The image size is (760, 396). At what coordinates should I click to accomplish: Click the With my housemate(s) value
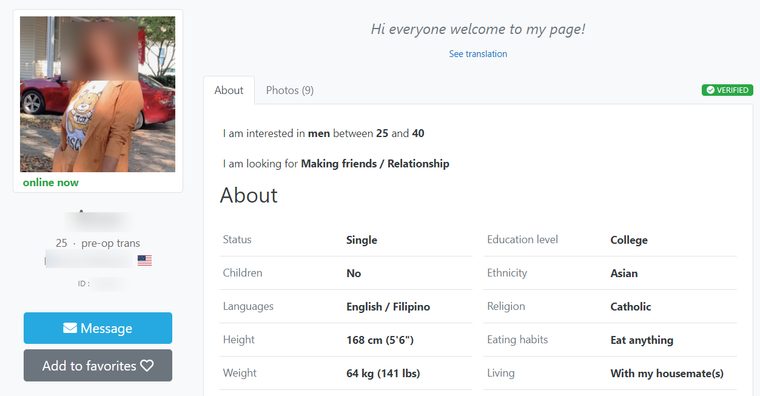click(667, 374)
